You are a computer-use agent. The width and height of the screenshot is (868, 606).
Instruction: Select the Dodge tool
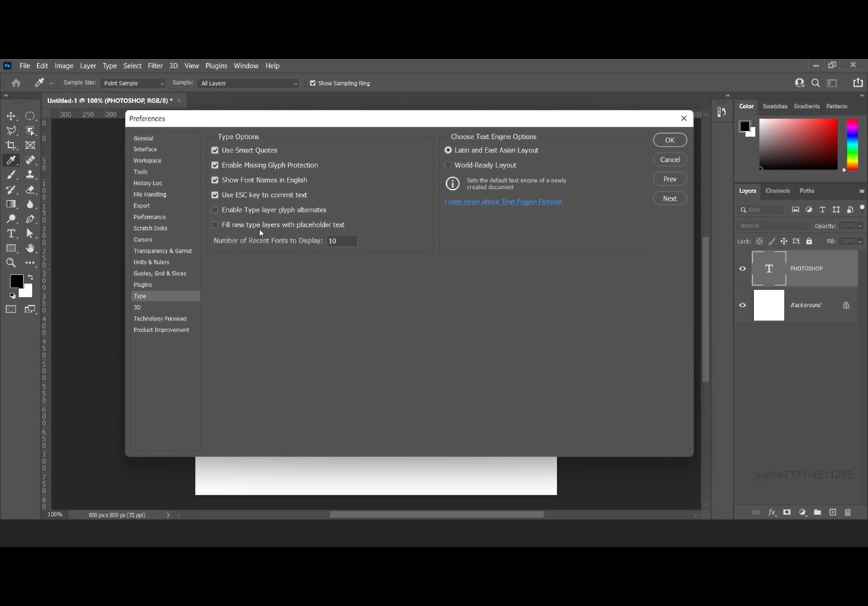coord(12,219)
